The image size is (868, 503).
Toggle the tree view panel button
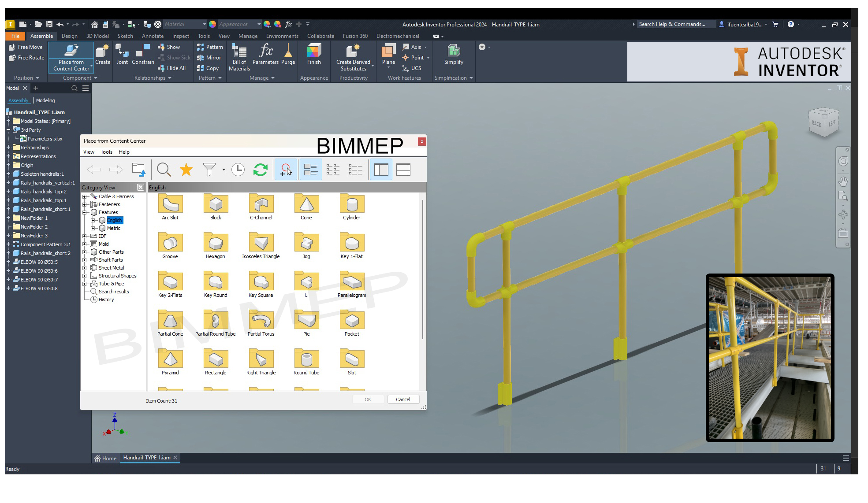(x=381, y=170)
